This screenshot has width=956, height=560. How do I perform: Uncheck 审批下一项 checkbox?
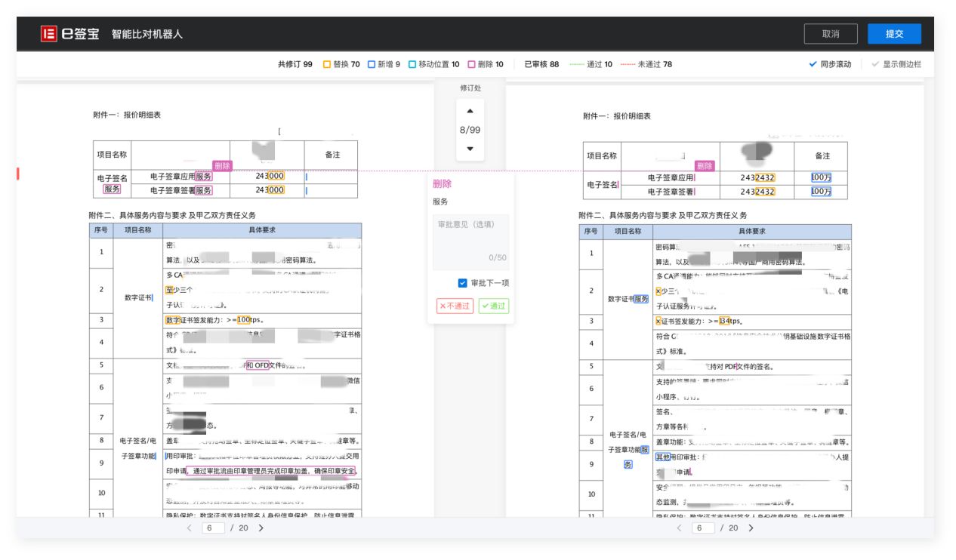point(463,283)
